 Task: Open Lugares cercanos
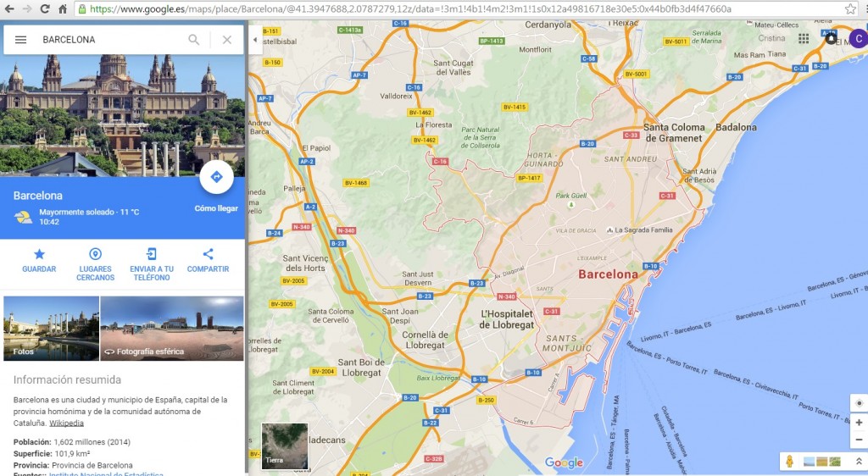tap(95, 264)
